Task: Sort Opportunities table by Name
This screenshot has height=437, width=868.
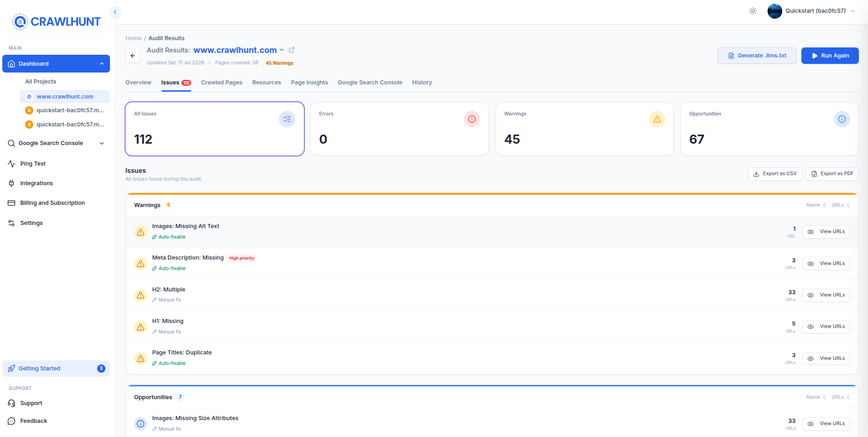Action: point(816,397)
